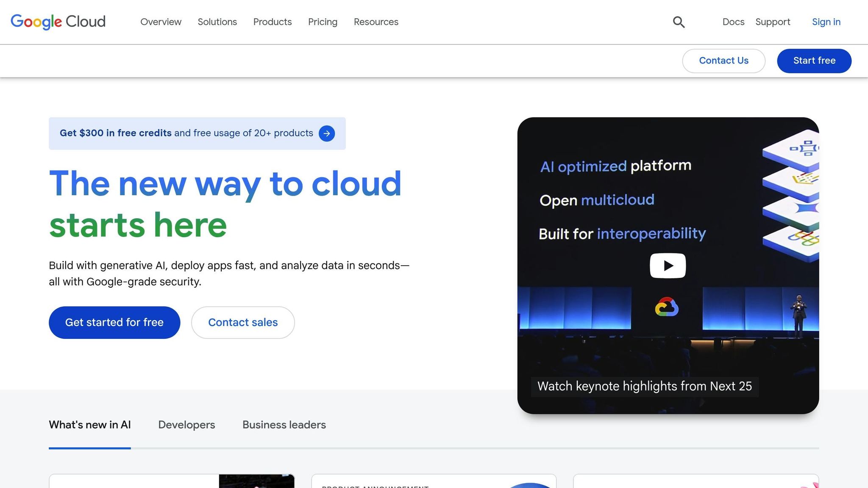Click the Google Cloud logo
Screen dimensions: 868x488
click(58, 22)
